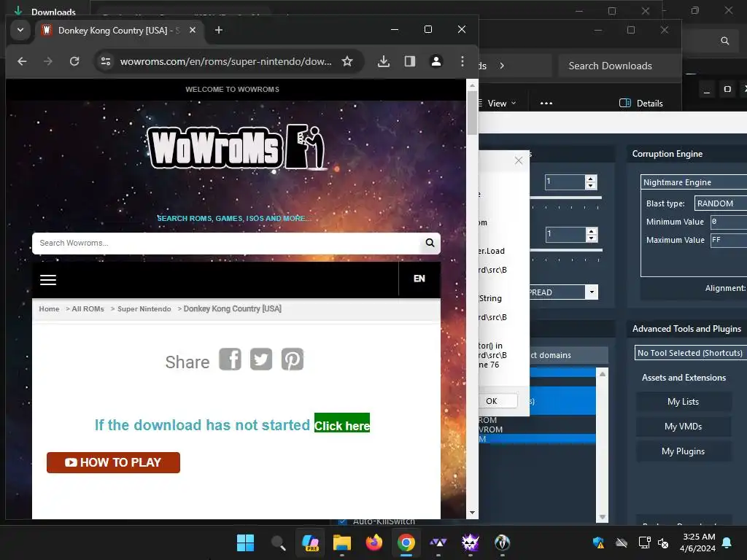The height and width of the screenshot is (560, 747).
Task: Close the error dialog with X
Action: coord(519,161)
